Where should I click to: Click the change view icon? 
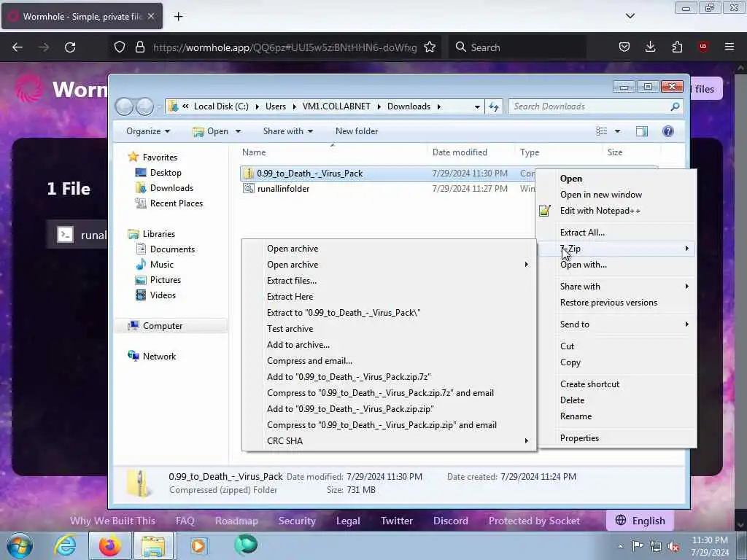click(602, 131)
